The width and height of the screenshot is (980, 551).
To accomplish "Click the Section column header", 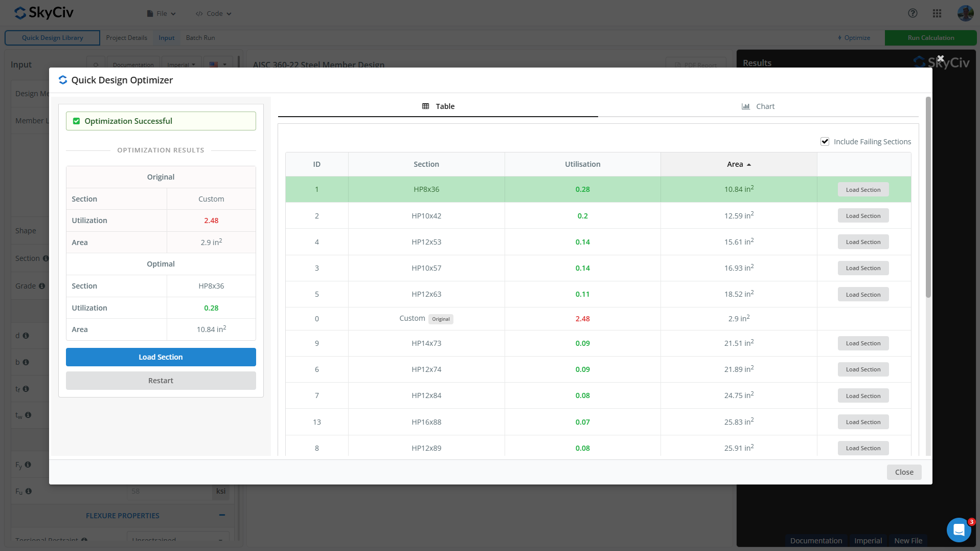I will pyautogui.click(x=426, y=164).
